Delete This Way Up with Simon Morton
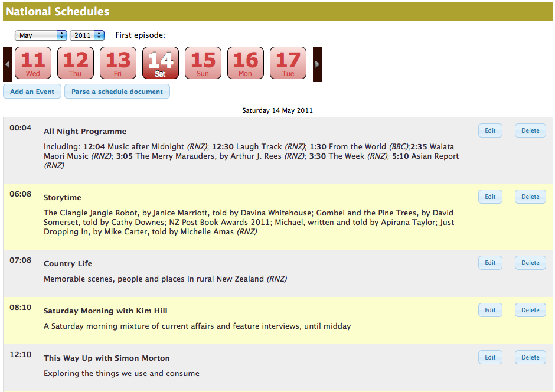The width and height of the screenshot is (555, 392). 530,357
